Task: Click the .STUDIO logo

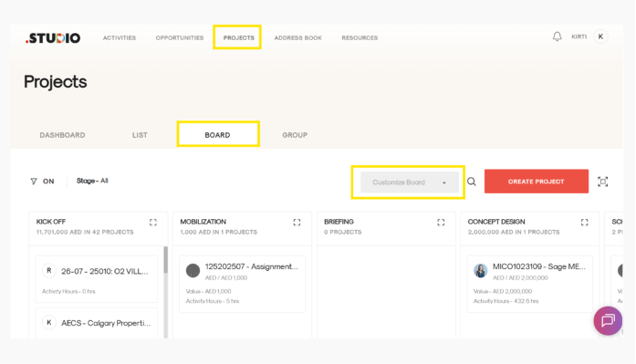Action: 53,38
